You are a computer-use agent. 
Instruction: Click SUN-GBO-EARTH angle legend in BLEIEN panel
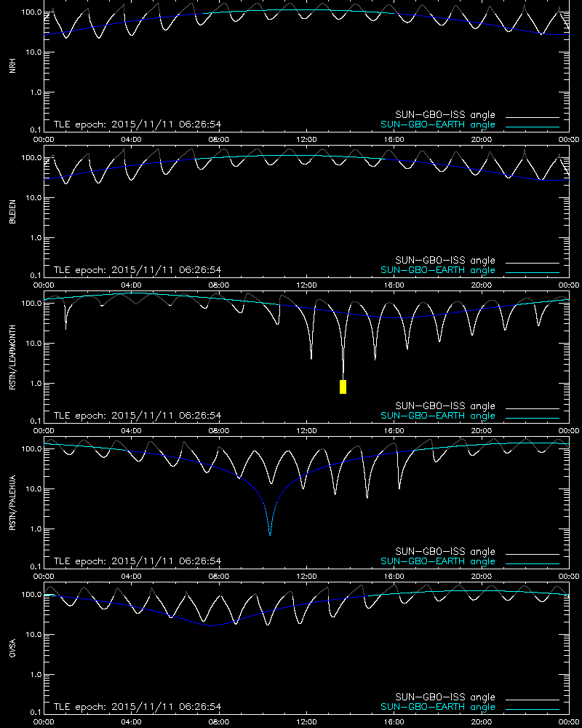click(438, 270)
